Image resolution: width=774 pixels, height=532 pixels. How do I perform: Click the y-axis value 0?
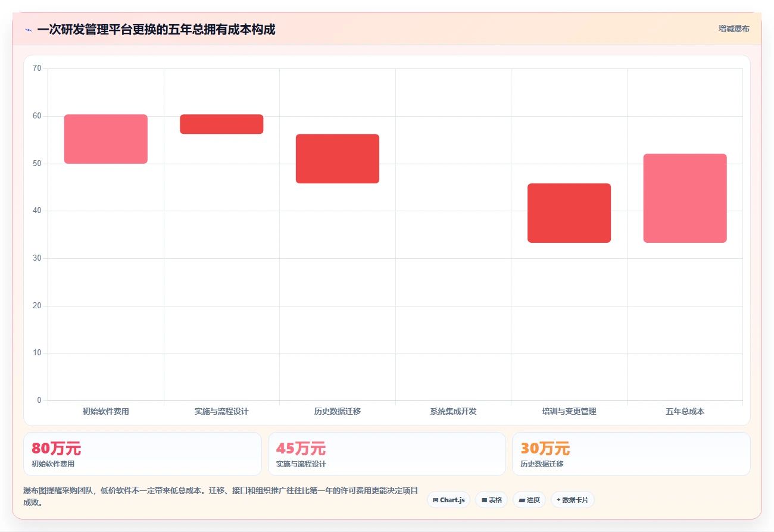(x=39, y=400)
